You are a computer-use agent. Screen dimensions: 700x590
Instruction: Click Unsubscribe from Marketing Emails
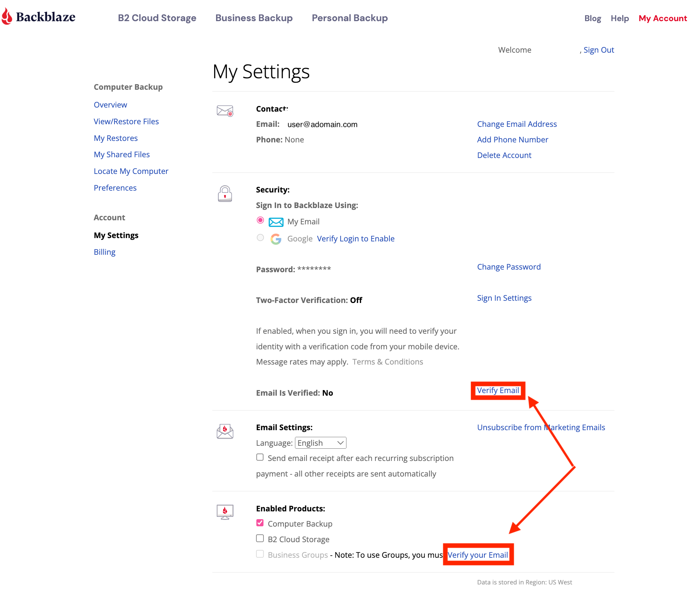541,427
